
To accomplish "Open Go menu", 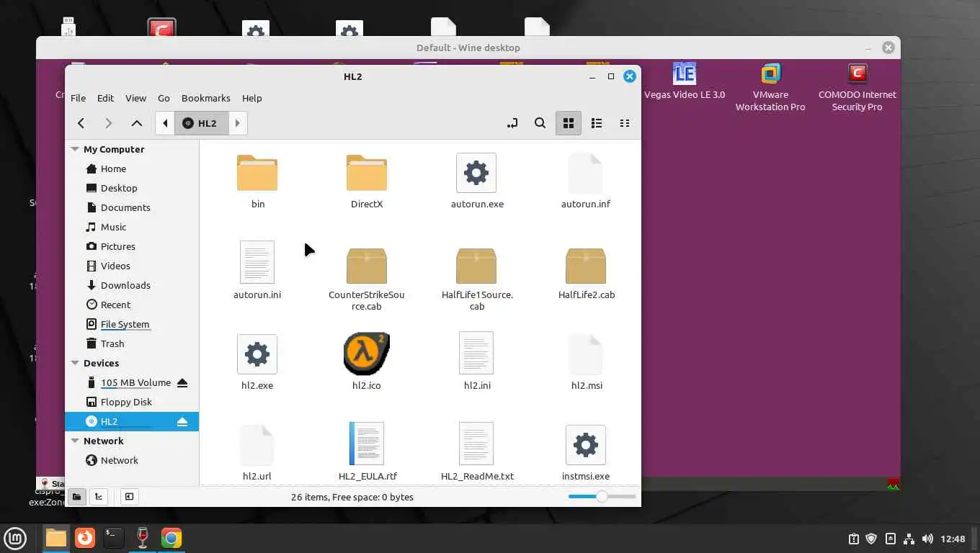I will point(164,98).
